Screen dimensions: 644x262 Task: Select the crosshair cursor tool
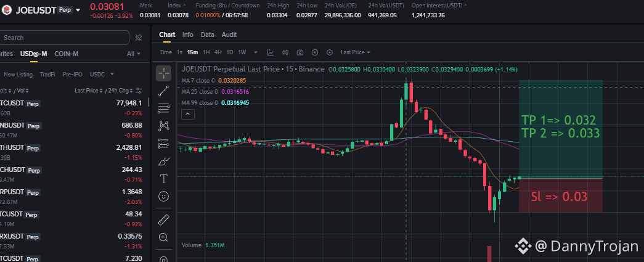tap(164, 73)
